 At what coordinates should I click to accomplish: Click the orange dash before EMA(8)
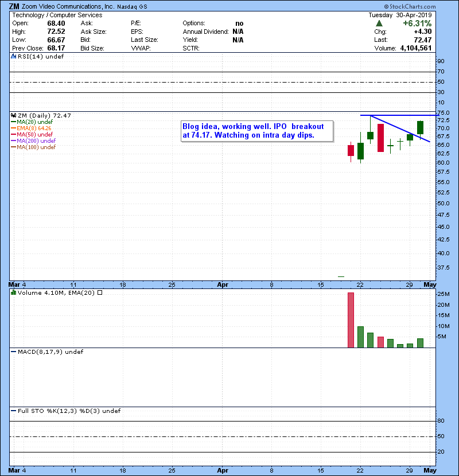coord(13,128)
